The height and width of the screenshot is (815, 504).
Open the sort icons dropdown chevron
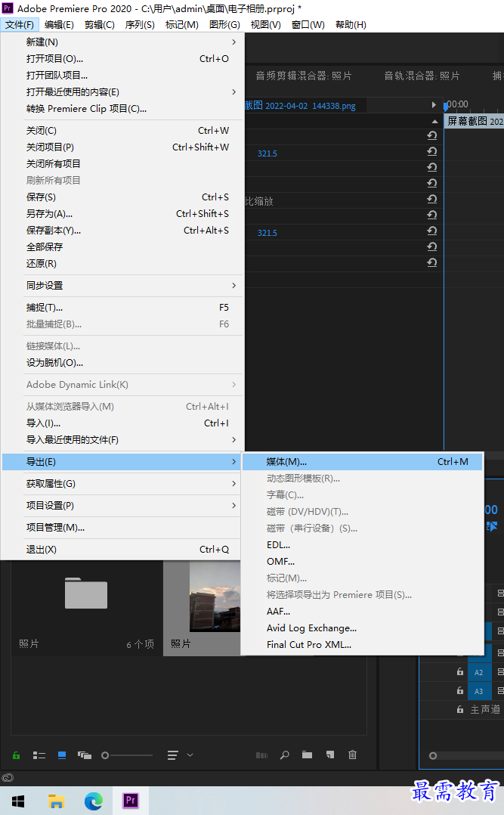point(190,755)
